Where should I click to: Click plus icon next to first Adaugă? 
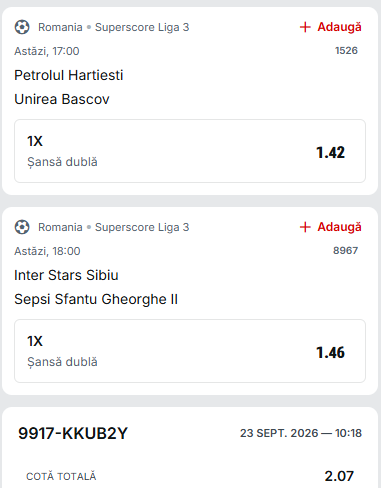point(305,27)
